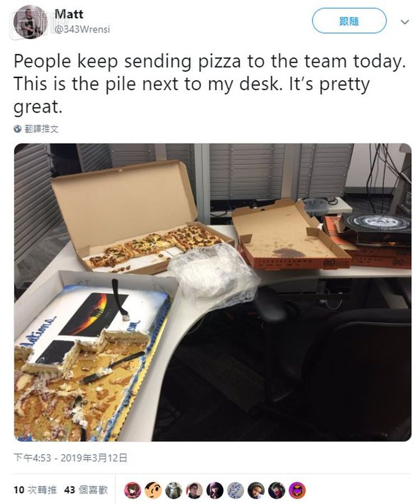Screen dimensions: 420x504
Task: Expand the tweet options chevron menu
Action: (405, 22)
